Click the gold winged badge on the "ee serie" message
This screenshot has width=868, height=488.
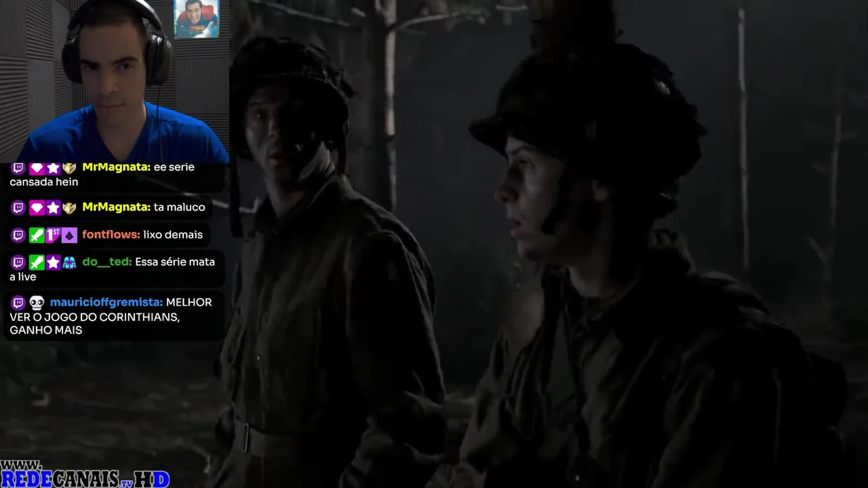[69, 167]
